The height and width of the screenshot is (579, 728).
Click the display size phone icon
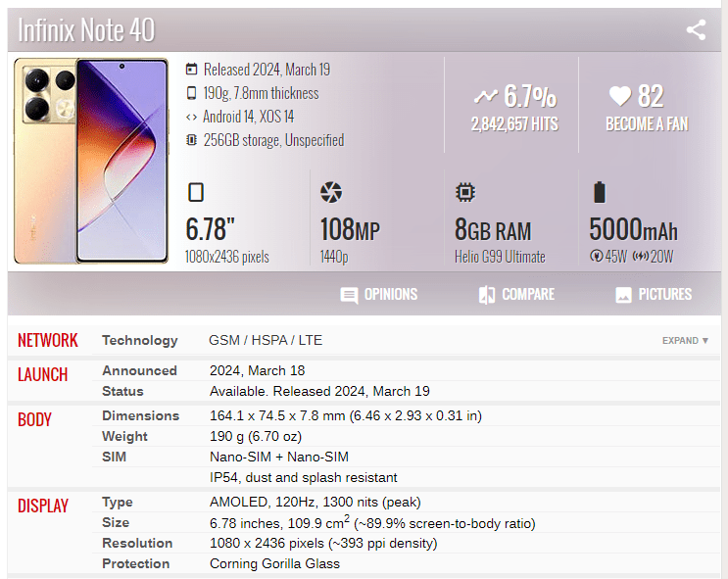pyautogui.click(x=195, y=192)
